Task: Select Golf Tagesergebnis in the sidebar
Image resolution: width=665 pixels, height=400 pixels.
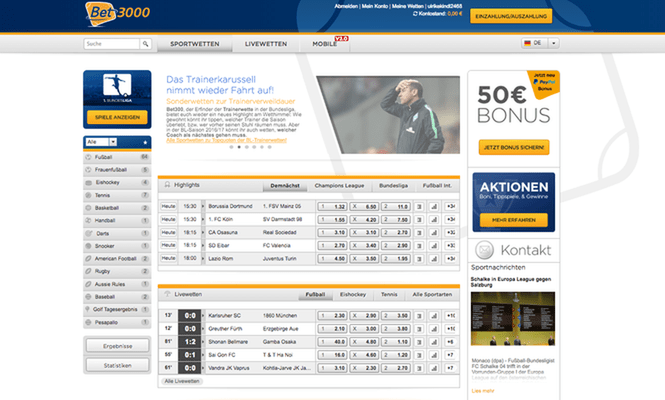Action: point(117,310)
